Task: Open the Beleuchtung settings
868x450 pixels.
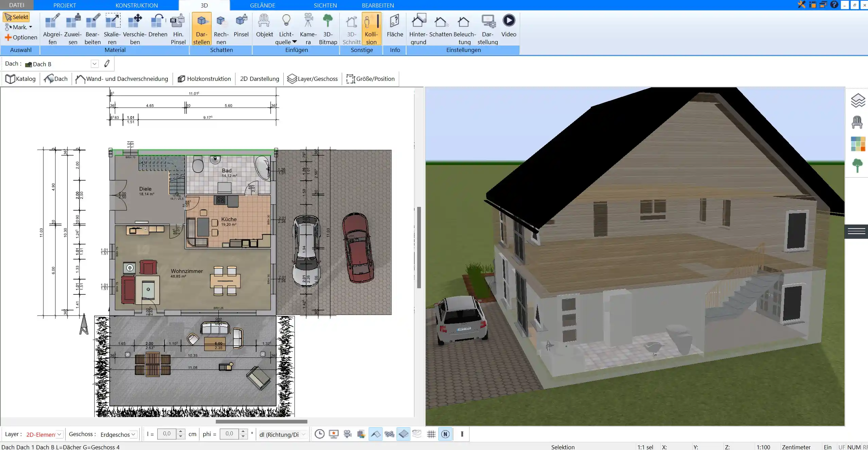Action: [x=464, y=29]
